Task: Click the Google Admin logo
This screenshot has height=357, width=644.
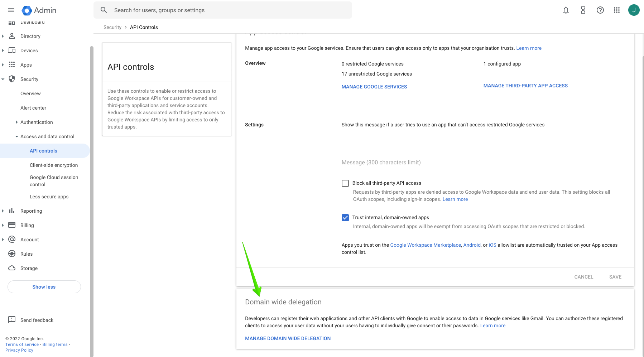Action: [x=39, y=10]
